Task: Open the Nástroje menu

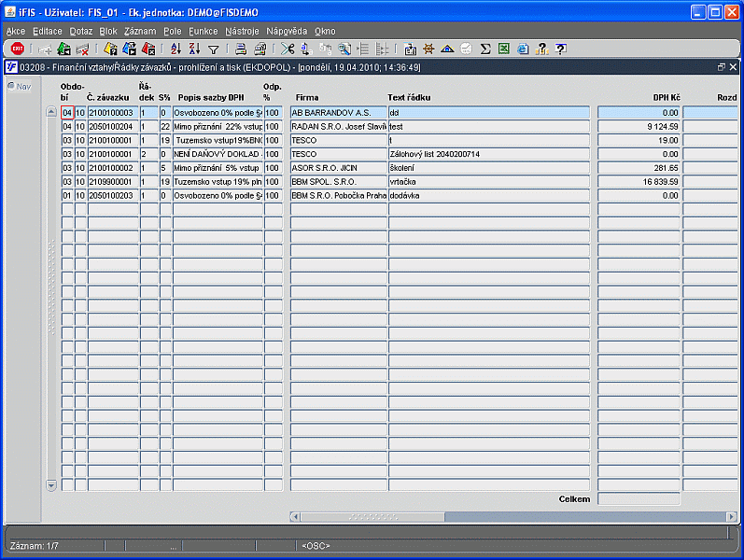Action: [x=242, y=32]
